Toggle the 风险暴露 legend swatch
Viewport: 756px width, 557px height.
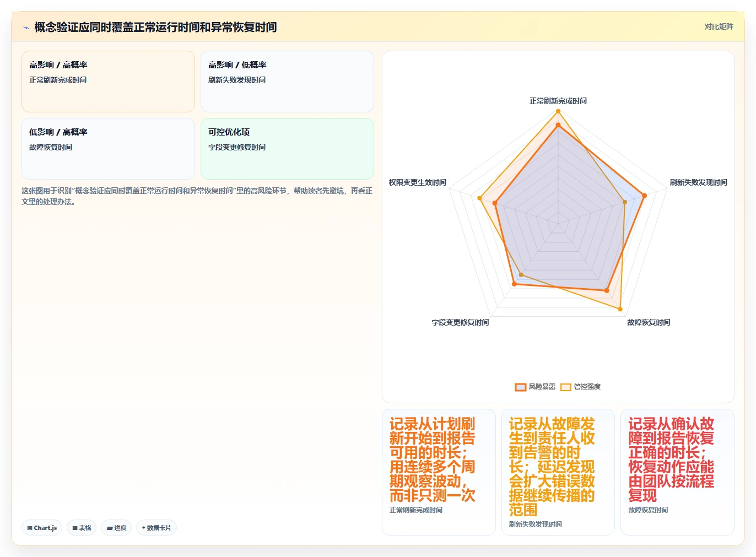click(x=521, y=387)
